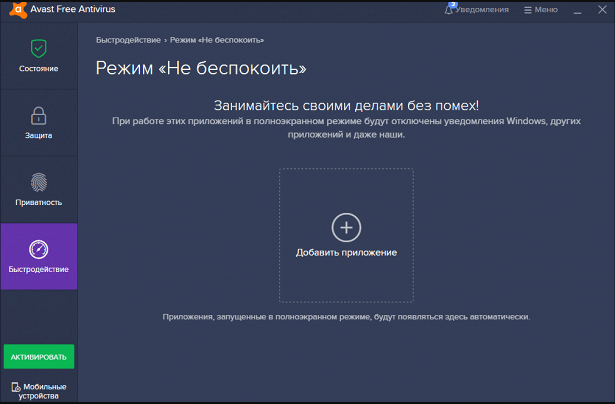Image resolution: width=615 pixels, height=404 pixels.
Task: Close the Avast Free Antivirus window
Action: click(x=600, y=10)
